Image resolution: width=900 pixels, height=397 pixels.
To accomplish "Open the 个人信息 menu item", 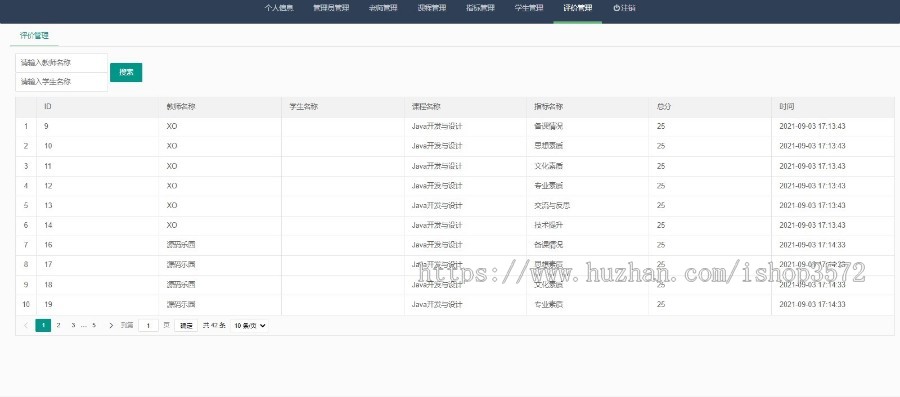I will 279,8.
